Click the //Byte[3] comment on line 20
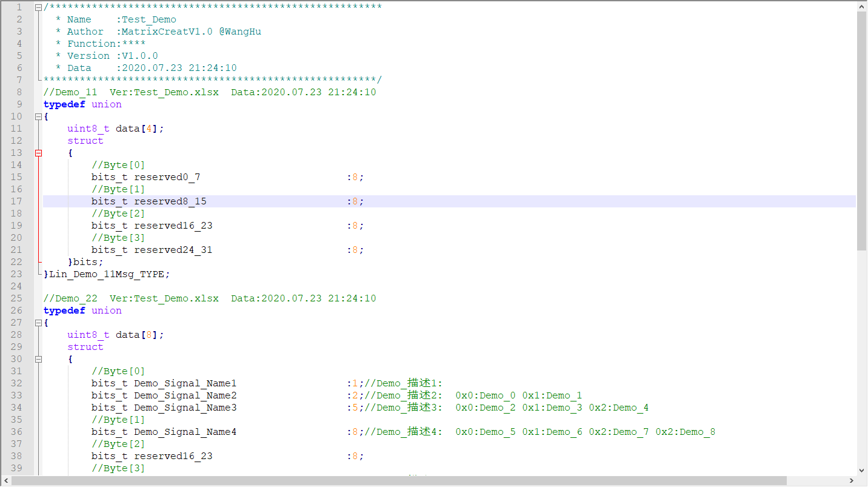Screen dimensions: 868x487 click(x=118, y=238)
